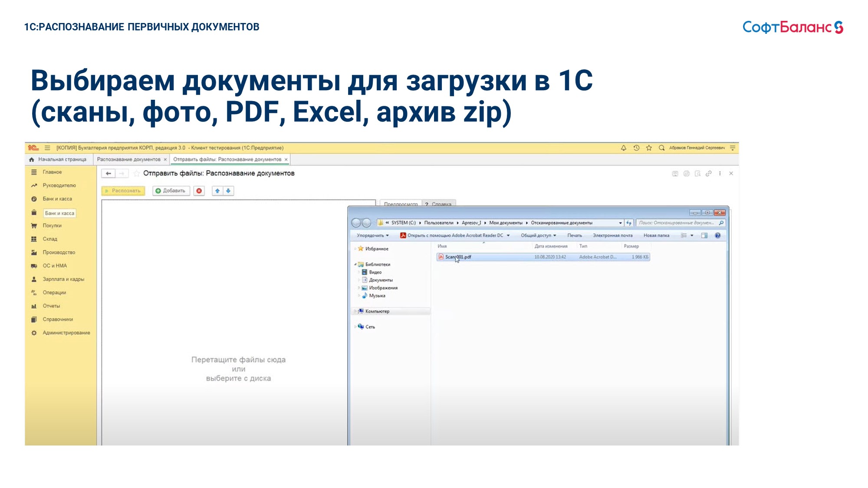Go back with the left arrow button

coord(108,174)
